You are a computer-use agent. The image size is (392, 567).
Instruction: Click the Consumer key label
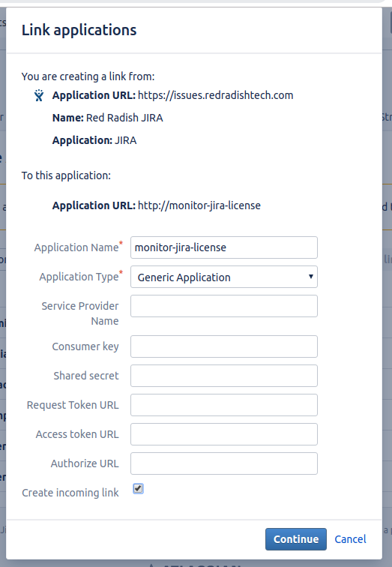(85, 346)
